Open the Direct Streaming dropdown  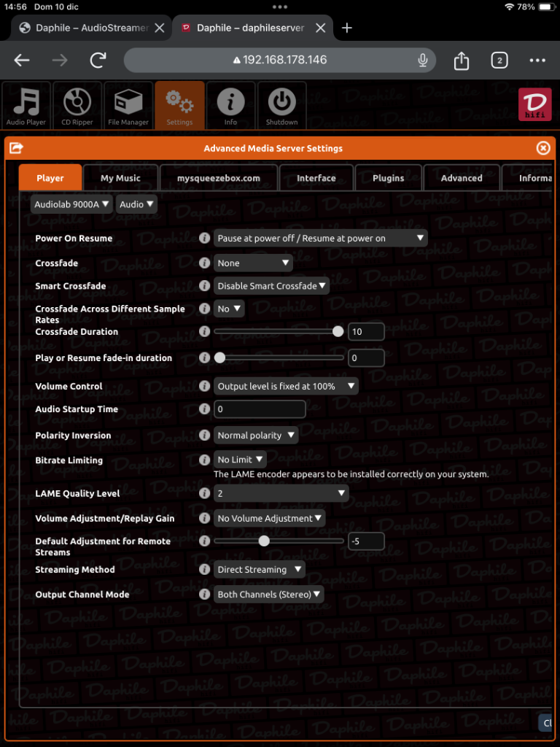pos(259,570)
